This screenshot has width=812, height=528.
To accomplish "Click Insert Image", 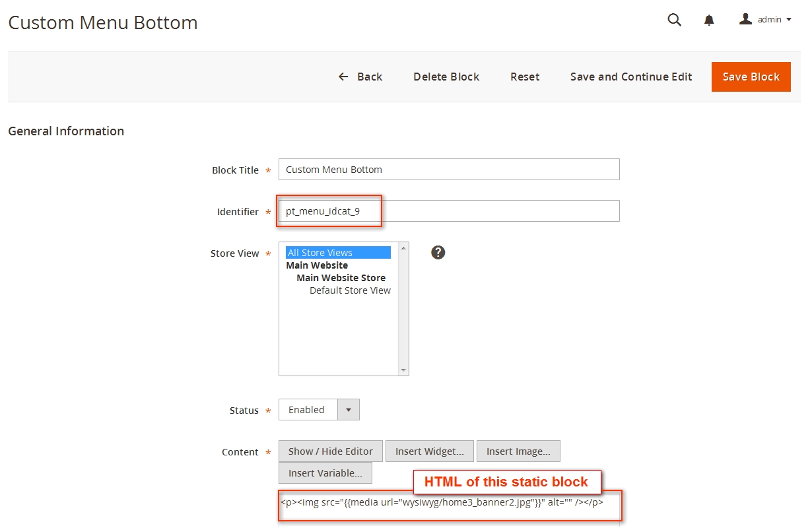I will click(518, 451).
